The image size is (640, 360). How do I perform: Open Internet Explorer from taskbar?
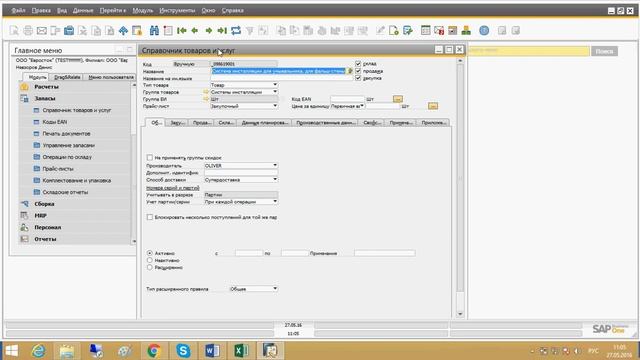click(x=39, y=351)
